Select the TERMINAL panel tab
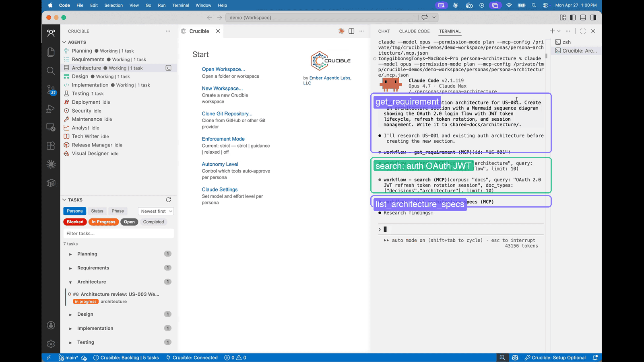 click(x=450, y=31)
